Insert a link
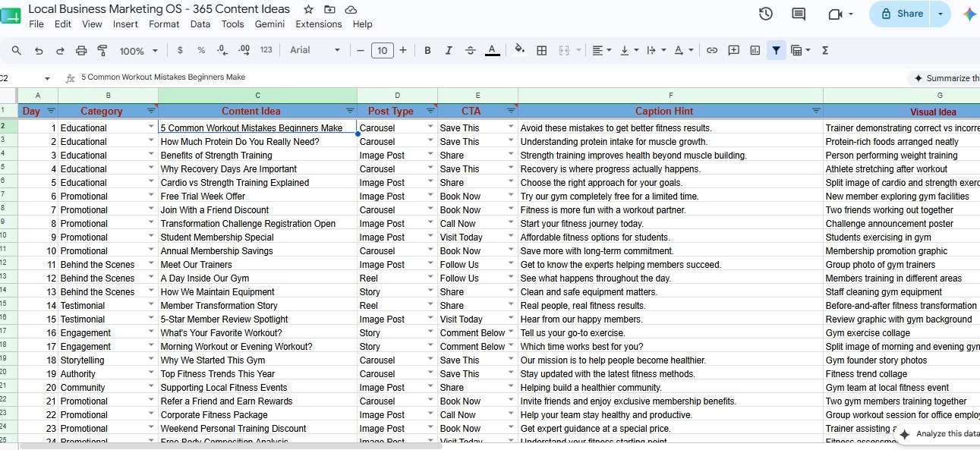Screen dimensions: 980x450 (x=712, y=51)
